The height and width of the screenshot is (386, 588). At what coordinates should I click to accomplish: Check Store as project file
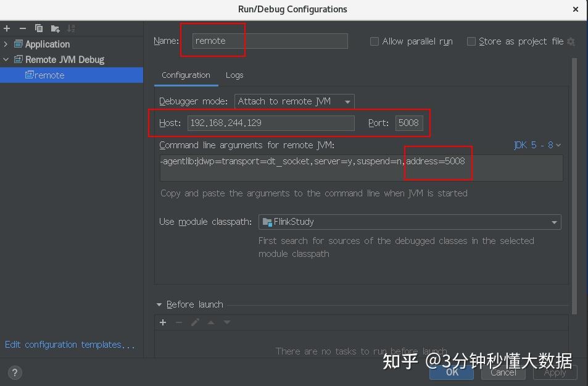471,41
